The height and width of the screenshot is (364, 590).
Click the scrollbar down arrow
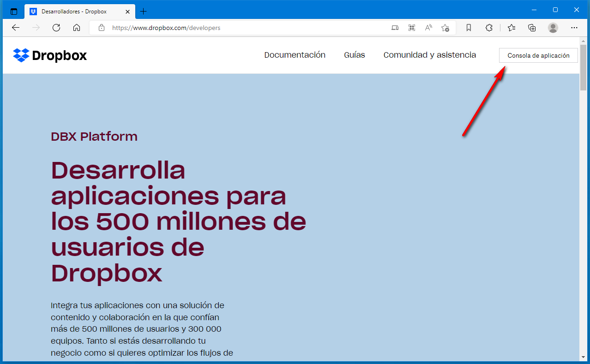[584, 357]
